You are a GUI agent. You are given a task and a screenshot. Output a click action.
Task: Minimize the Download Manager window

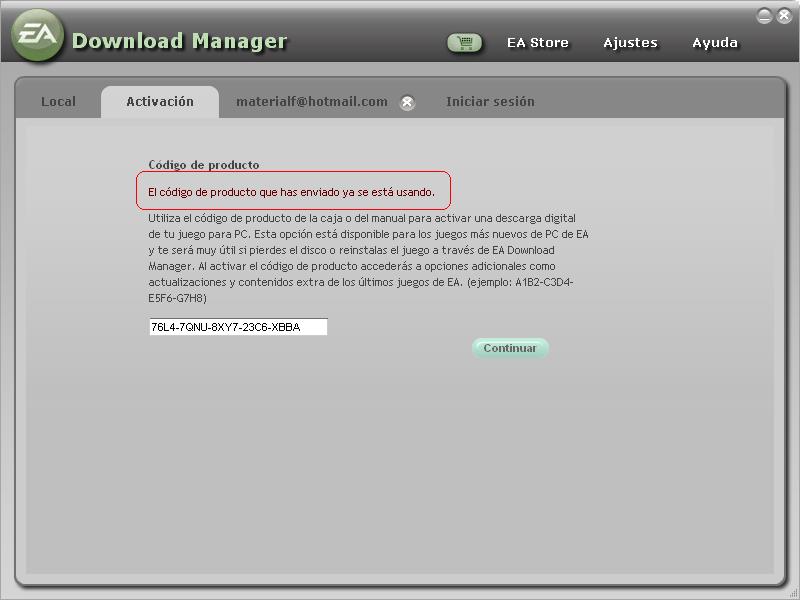764,16
